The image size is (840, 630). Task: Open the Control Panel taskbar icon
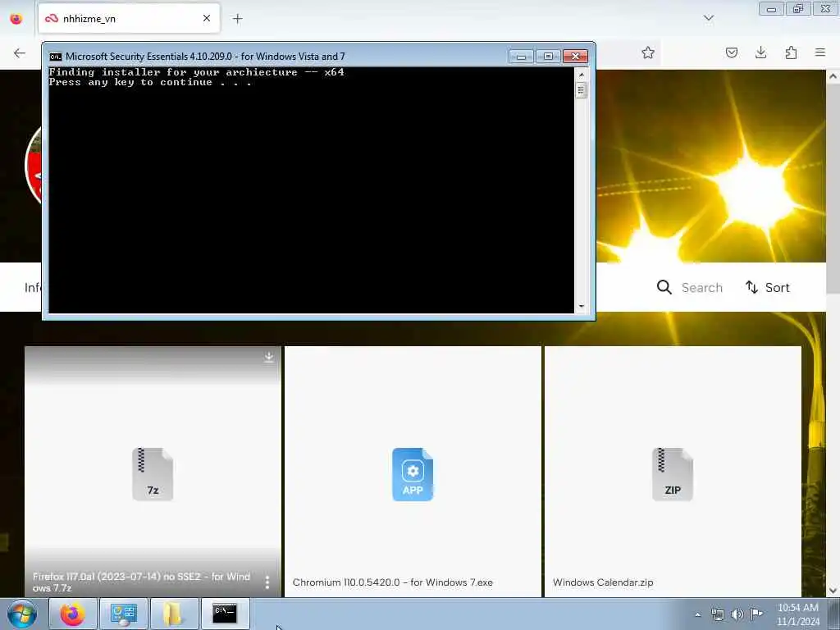[x=124, y=614]
